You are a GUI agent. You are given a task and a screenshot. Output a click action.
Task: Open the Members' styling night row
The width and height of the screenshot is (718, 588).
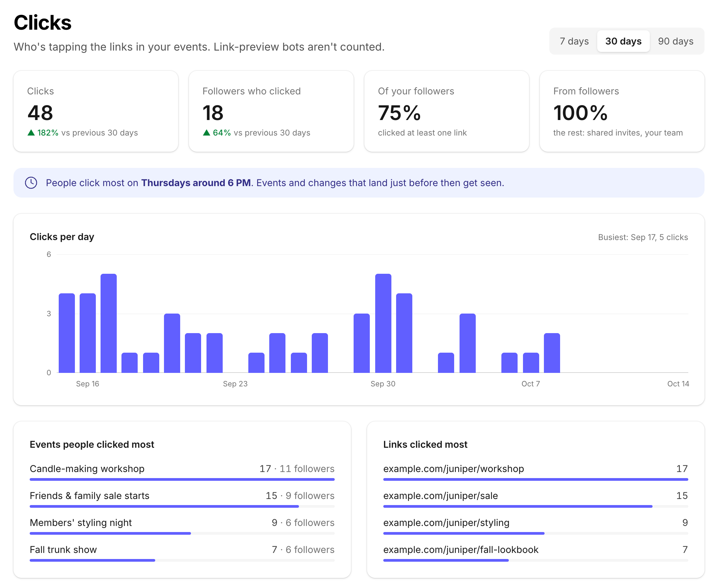182,526
